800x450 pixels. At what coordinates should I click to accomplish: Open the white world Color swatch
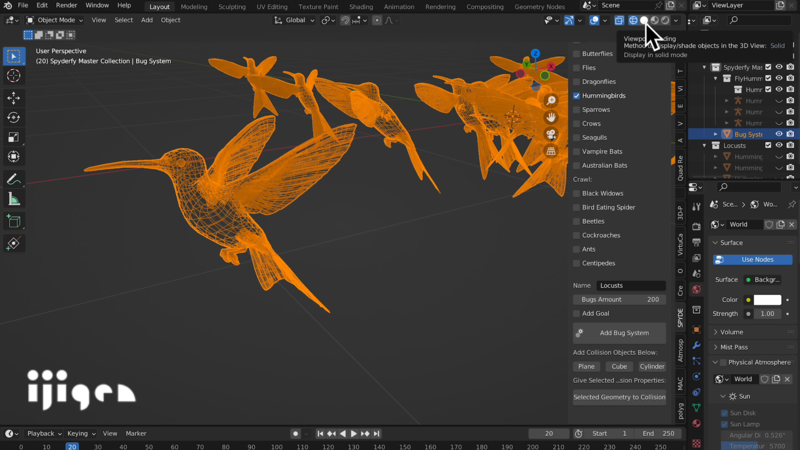pos(767,300)
